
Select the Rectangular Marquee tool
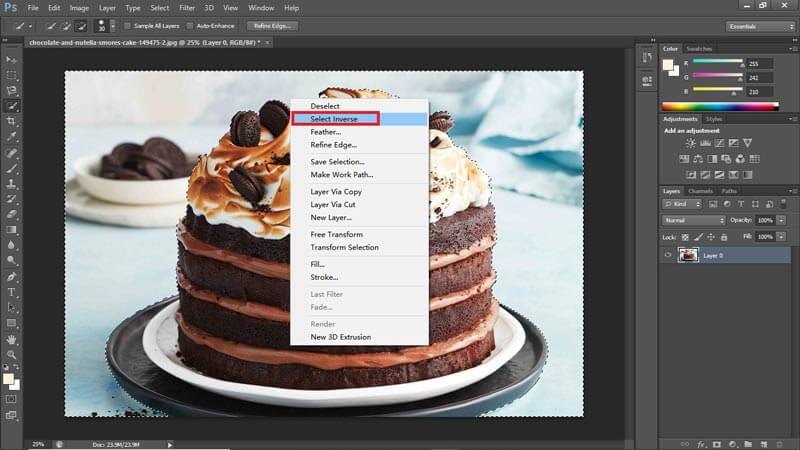tap(12, 75)
